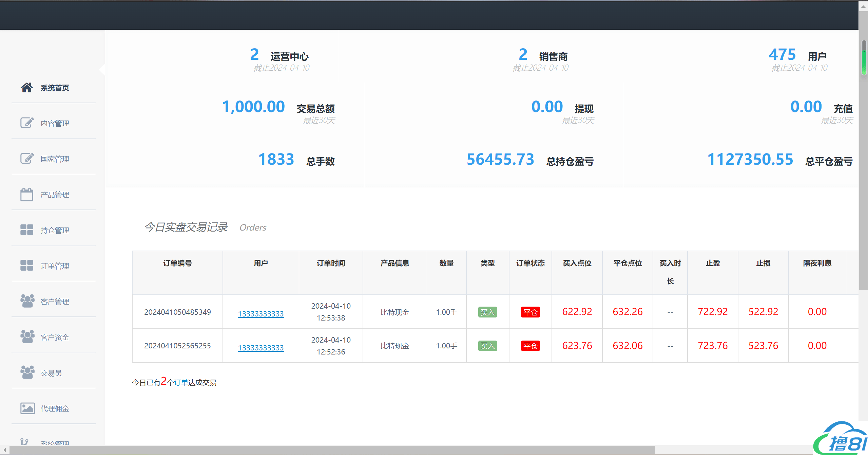868x455 pixels.
Task: Click the 订单 link in today's summary
Action: [x=181, y=383]
